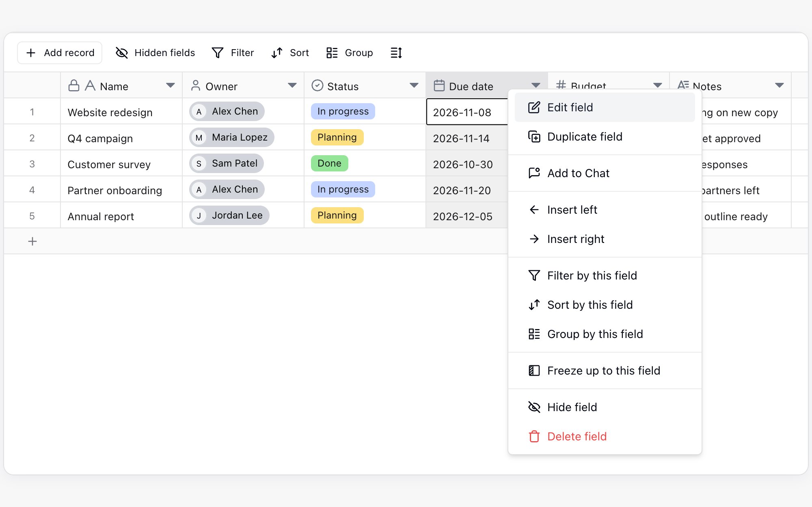Click the pencil icon beside Edit field
Screen dimensions: 812x507
click(534, 107)
